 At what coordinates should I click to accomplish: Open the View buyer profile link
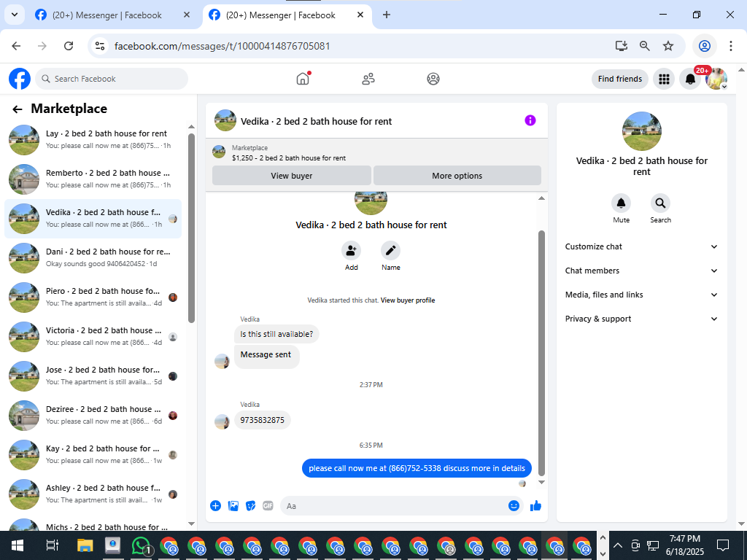pos(408,300)
